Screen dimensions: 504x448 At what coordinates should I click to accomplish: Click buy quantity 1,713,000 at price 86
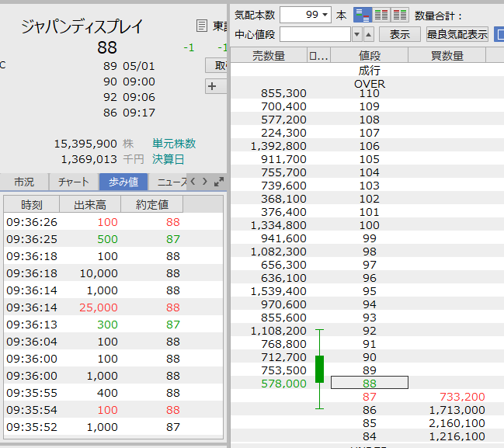point(457,410)
